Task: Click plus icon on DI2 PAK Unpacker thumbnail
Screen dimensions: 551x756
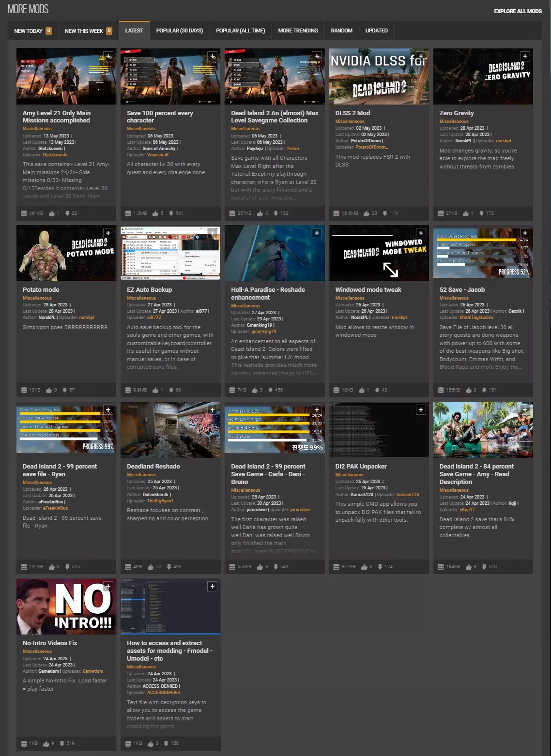Action: tap(421, 410)
